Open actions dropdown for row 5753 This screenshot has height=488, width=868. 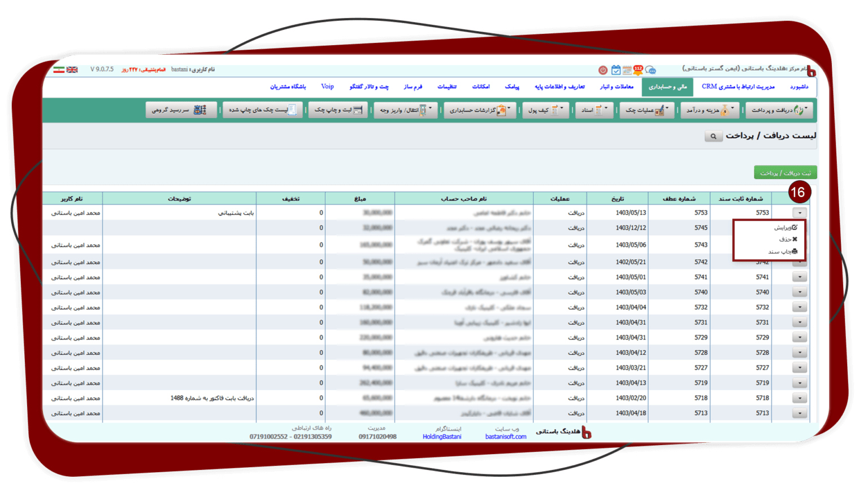tap(800, 213)
